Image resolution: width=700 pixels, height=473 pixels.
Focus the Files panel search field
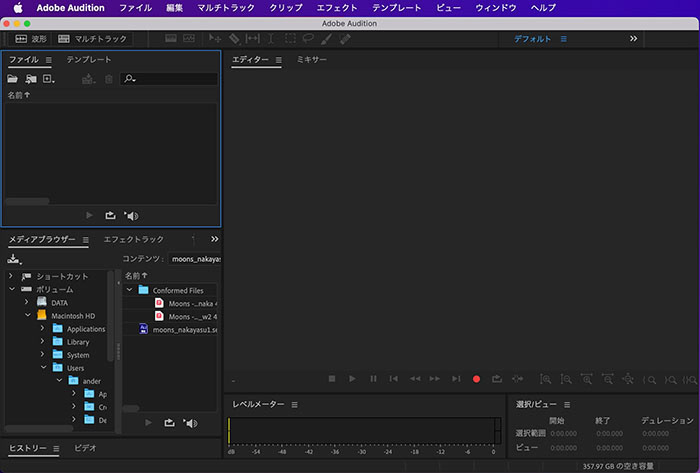point(169,79)
